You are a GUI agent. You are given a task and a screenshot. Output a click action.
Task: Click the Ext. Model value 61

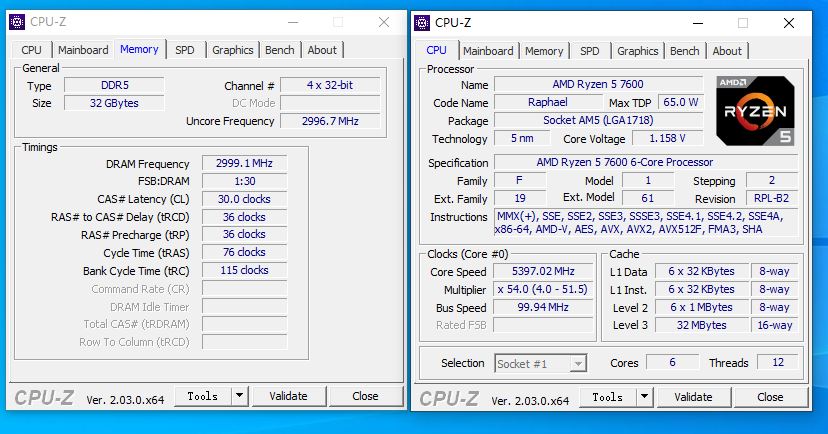[648, 199]
